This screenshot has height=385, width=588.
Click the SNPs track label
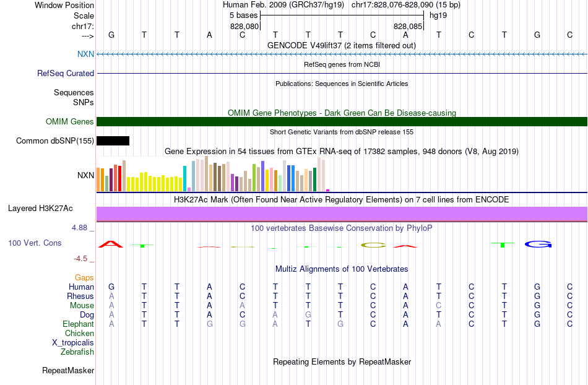coord(84,102)
